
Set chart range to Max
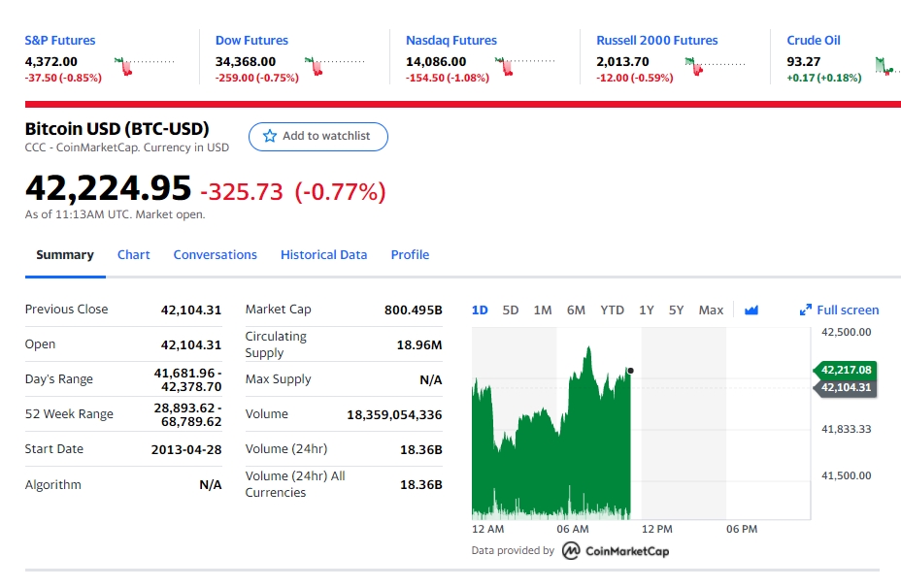coord(711,310)
